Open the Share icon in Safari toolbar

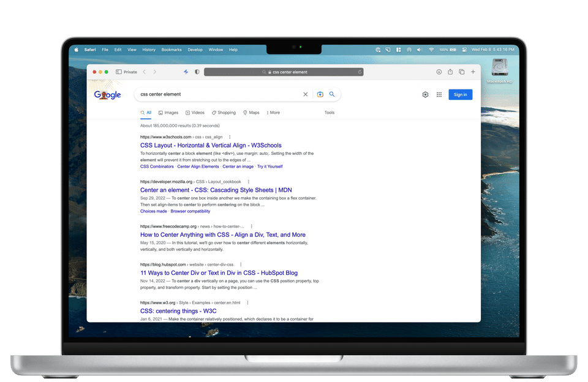pos(450,72)
